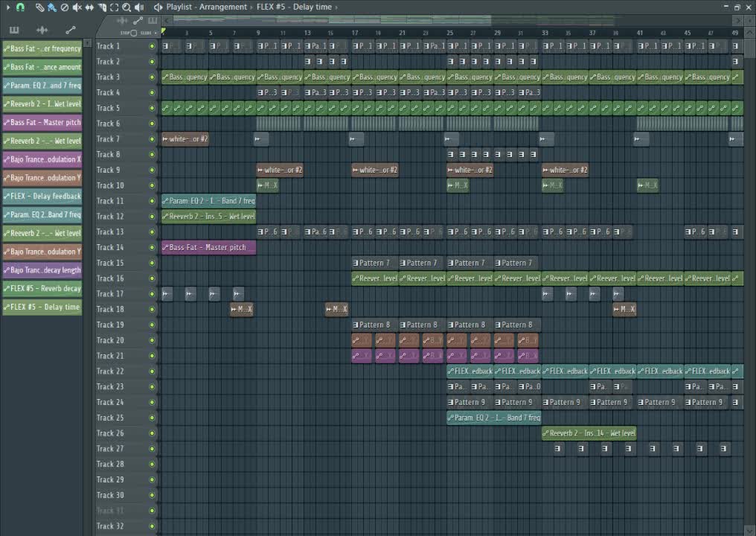Click the piano keys icon above SLIDE
Screen dimensions: 756x536
pyautogui.click(x=153, y=20)
